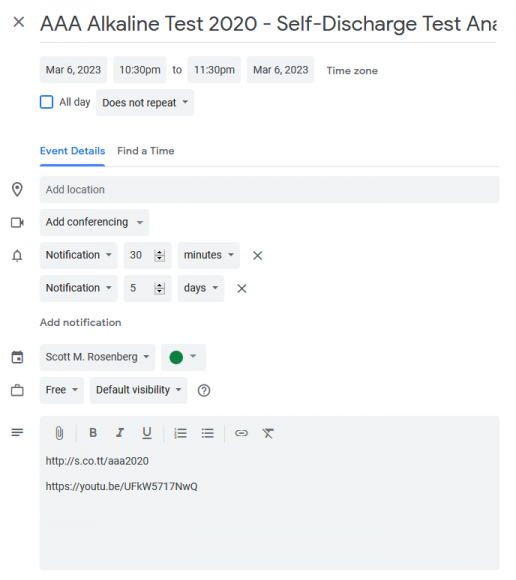
Task: Expand the Add conferencing dropdown
Action: point(94,222)
